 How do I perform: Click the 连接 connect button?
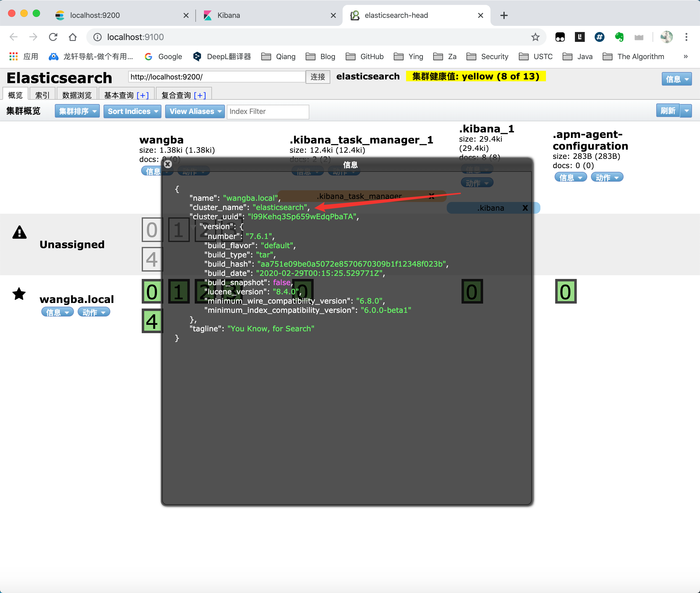coord(318,77)
